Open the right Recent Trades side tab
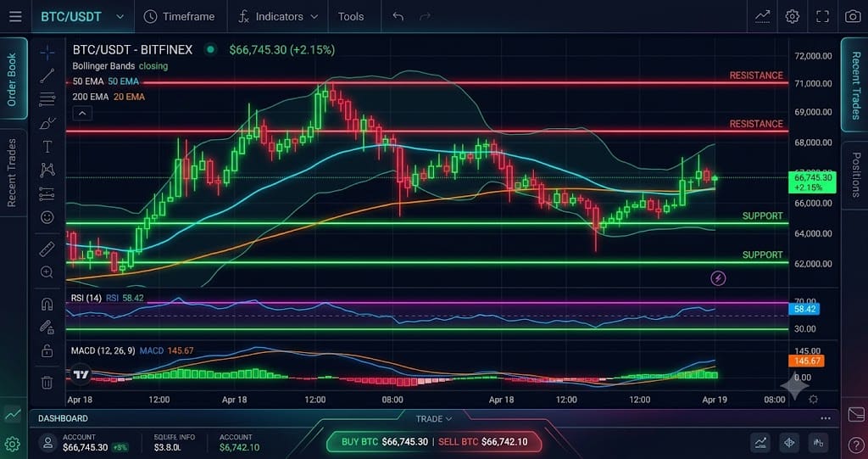 [855, 85]
